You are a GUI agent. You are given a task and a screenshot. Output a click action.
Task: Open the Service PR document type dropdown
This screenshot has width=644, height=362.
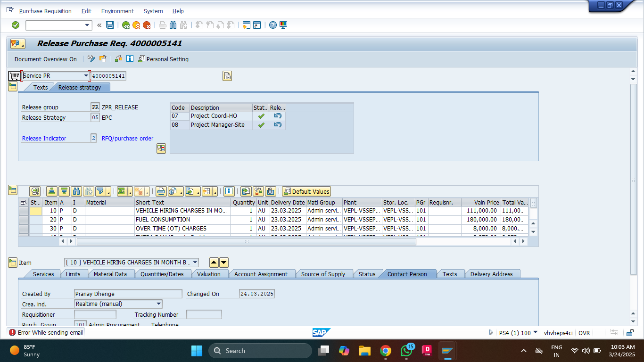[86, 76]
